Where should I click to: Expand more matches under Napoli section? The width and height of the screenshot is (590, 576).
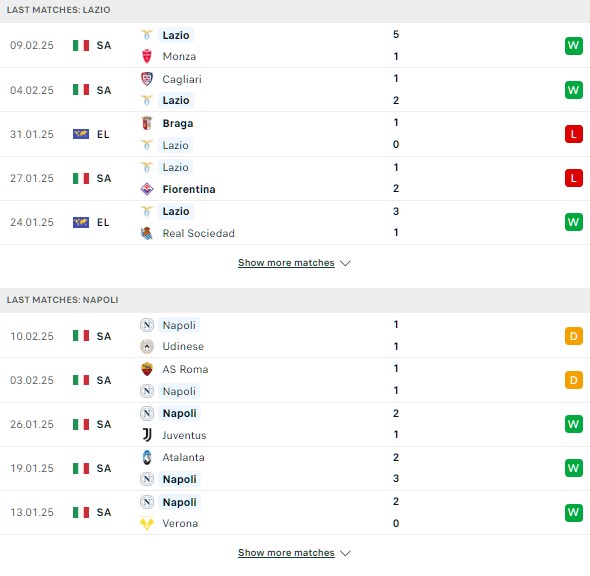point(286,553)
